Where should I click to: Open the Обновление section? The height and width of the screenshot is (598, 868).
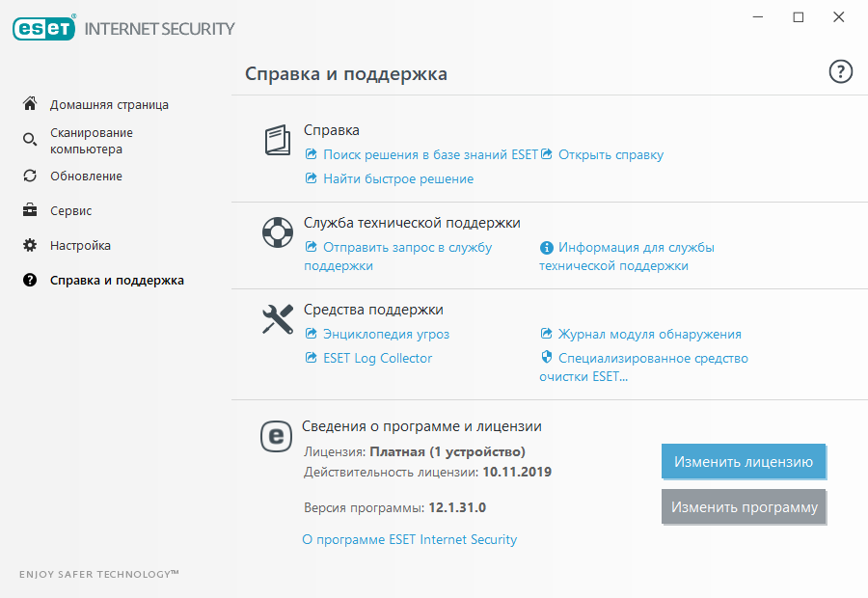pos(86,177)
